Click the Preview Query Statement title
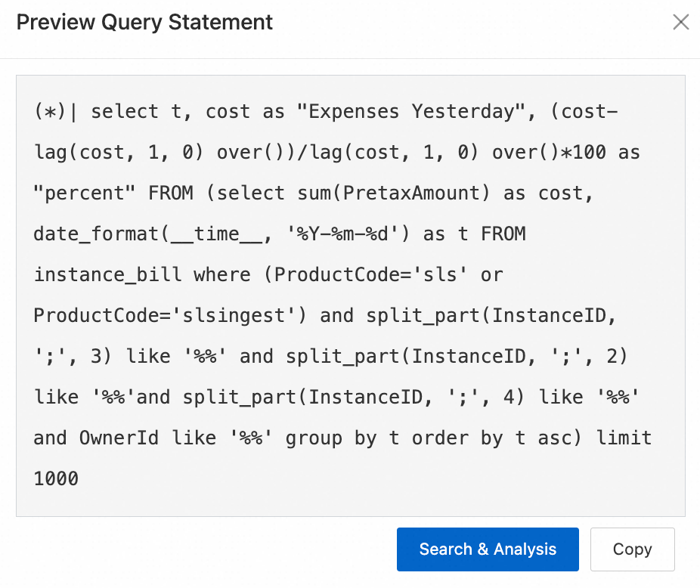This screenshot has height=588, width=700. click(x=144, y=22)
